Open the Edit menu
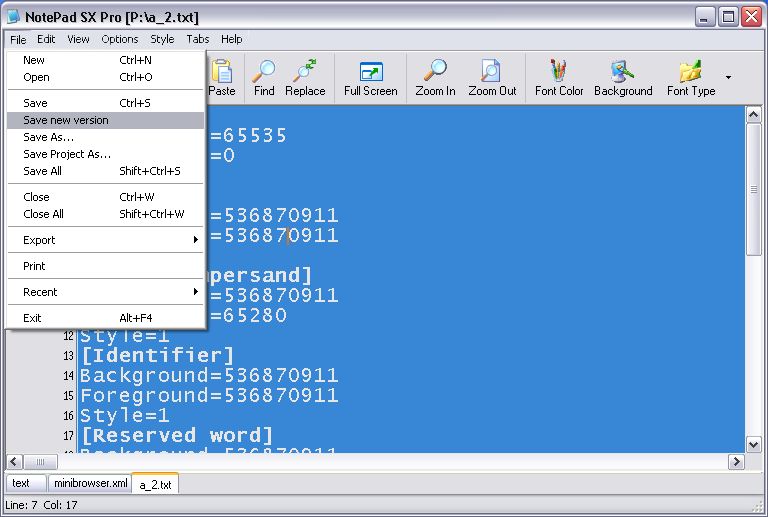The width and height of the screenshot is (768, 517). tap(46, 39)
